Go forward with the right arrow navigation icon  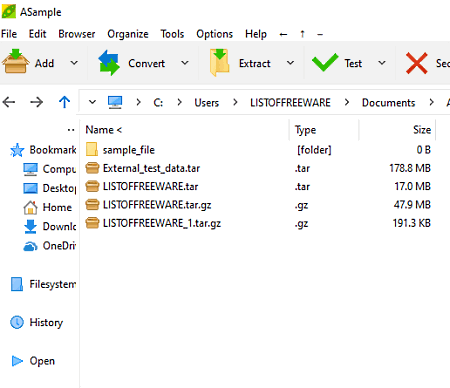point(36,102)
